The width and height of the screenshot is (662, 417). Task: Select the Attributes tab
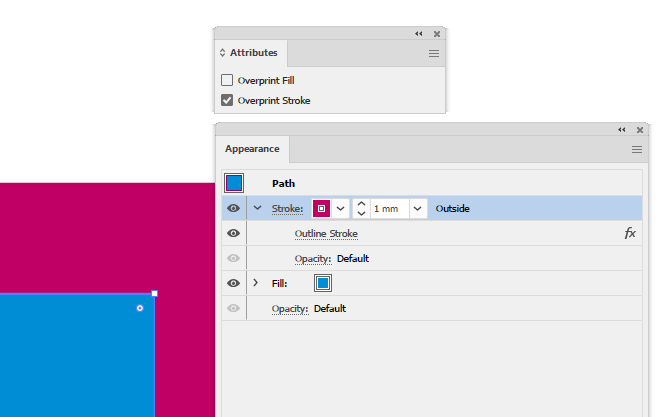[254, 53]
